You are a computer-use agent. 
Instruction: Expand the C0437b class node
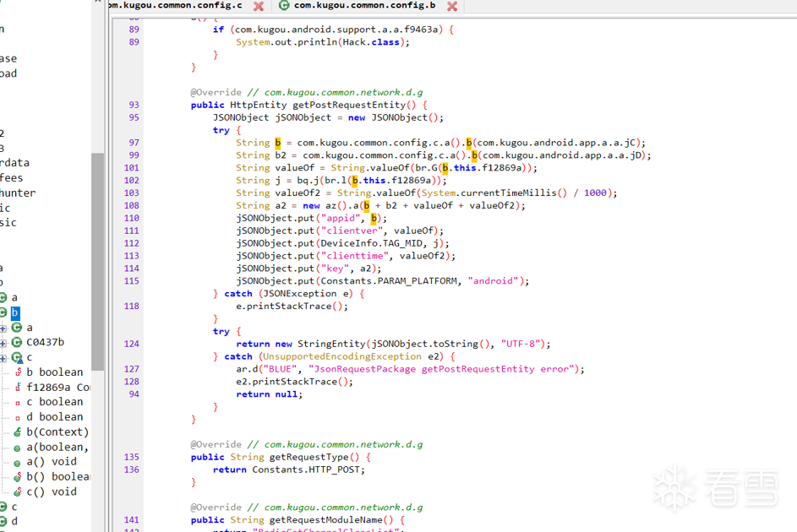coord(3,344)
